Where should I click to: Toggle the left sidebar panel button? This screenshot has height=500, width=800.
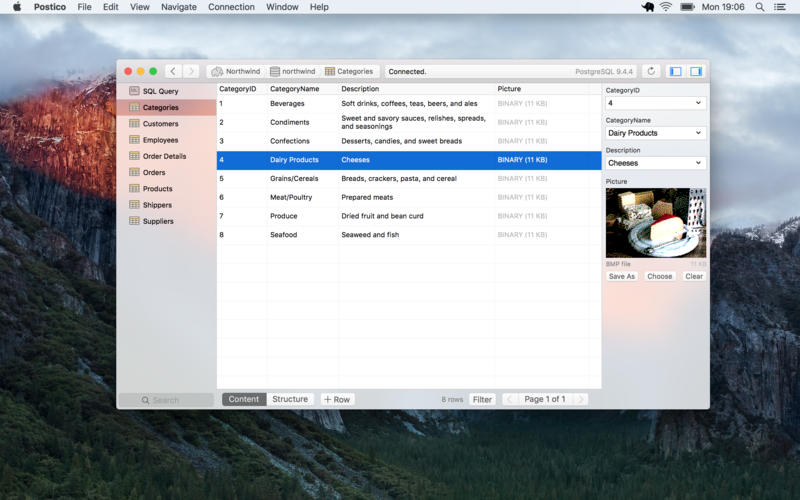pos(676,72)
